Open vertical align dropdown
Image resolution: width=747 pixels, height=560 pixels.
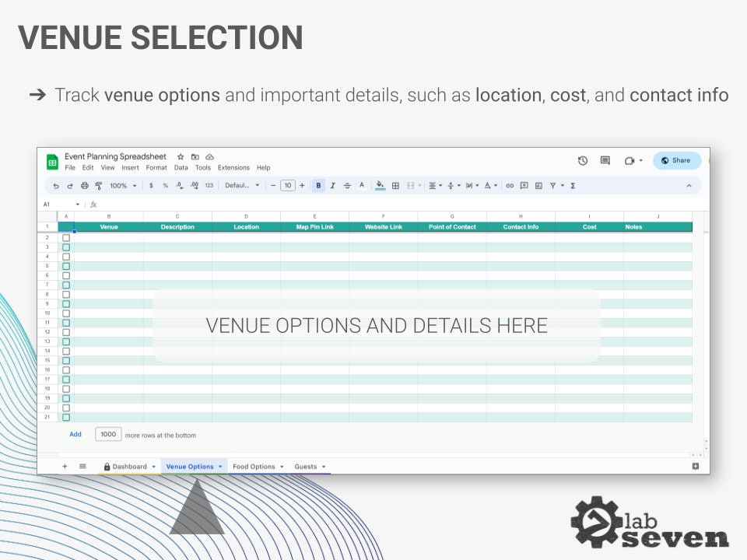click(x=454, y=186)
